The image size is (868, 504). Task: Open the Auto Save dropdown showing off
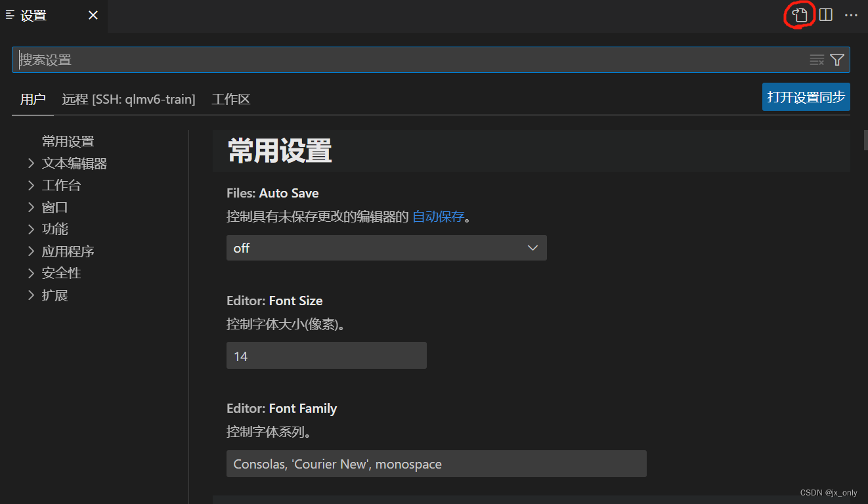387,248
